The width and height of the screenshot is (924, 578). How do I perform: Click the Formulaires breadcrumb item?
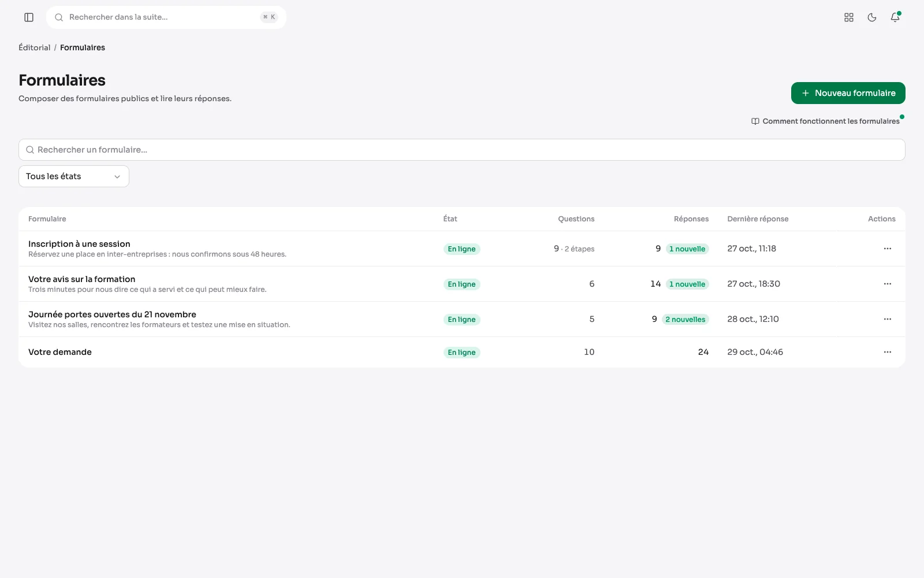pos(83,47)
